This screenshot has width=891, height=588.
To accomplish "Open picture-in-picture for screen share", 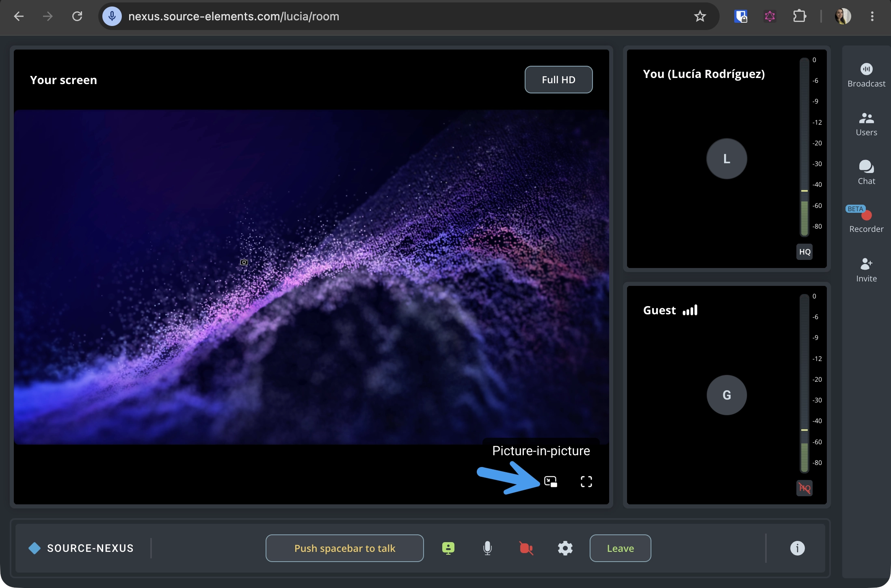I will point(550,482).
